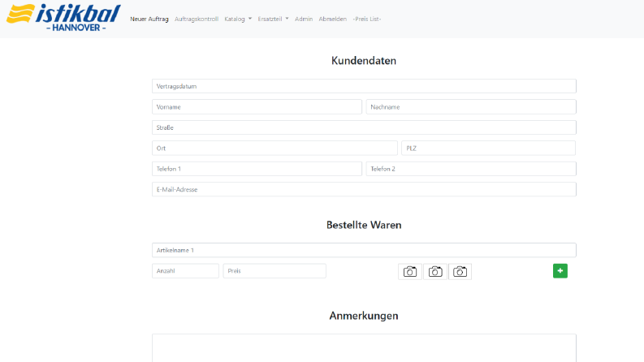Click the Artikelname 1 field
Viewport: 644px width, 362px height.
pyautogui.click(x=364, y=250)
